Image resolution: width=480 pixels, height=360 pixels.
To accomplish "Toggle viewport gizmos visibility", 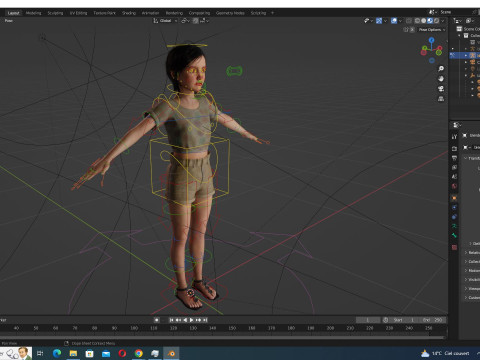I will [x=379, y=21].
